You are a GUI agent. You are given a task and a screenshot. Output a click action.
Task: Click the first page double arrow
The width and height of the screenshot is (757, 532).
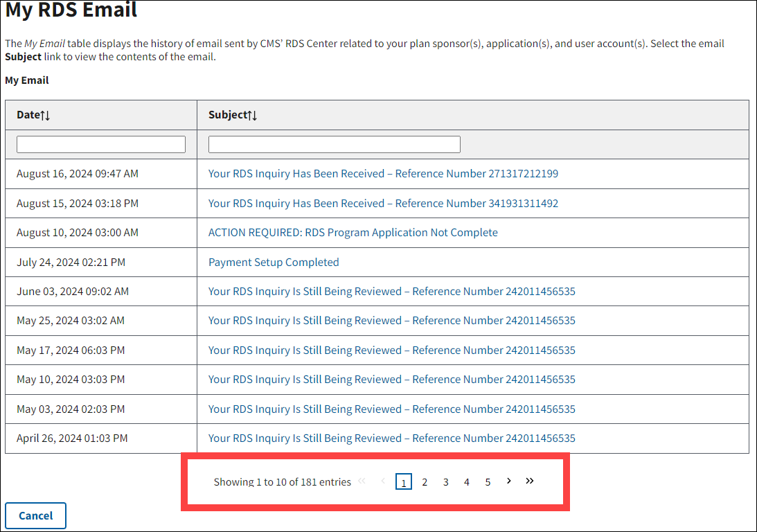(362, 481)
